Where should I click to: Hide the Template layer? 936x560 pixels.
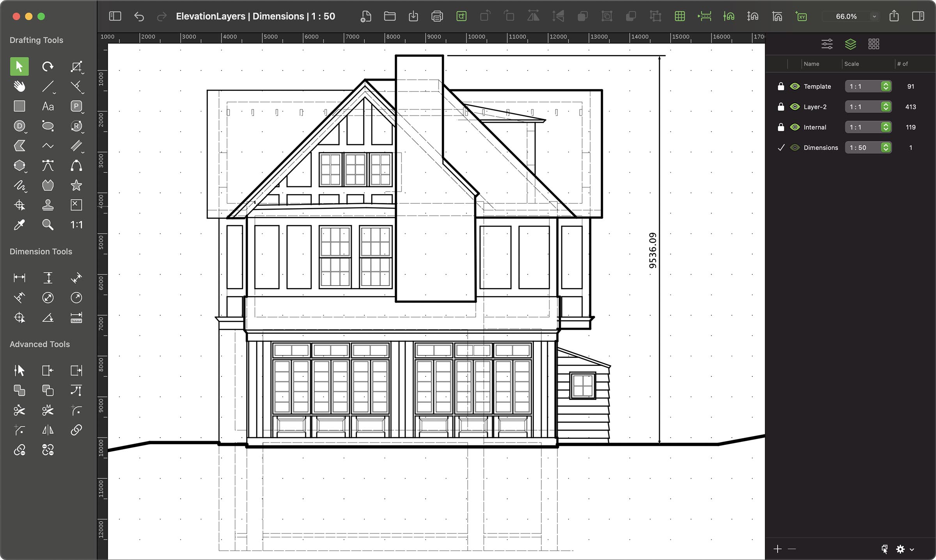(794, 87)
